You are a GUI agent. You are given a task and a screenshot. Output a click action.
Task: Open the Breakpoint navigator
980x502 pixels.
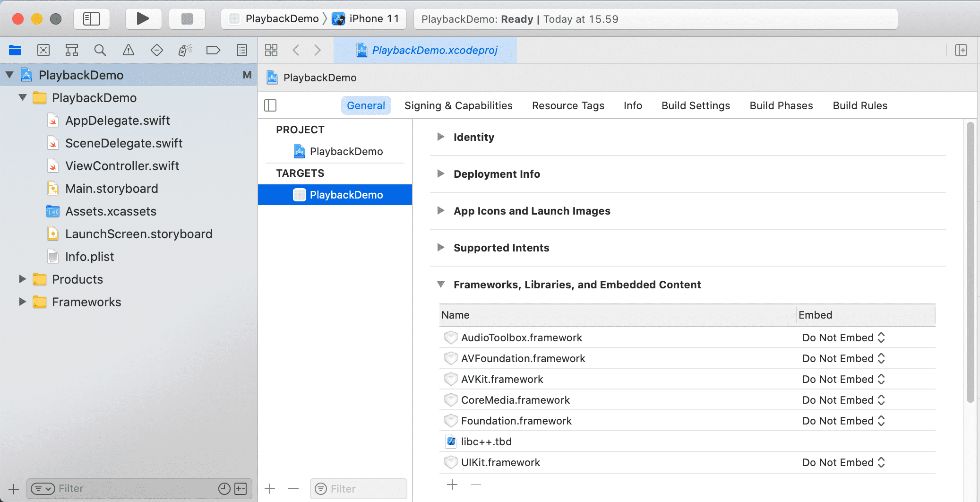click(x=213, y=50)
